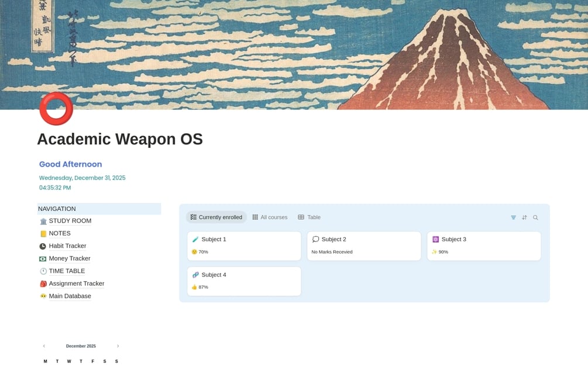Open the TIME TABLE page
This screenshot has width=588, height=367.
(67, 271)
